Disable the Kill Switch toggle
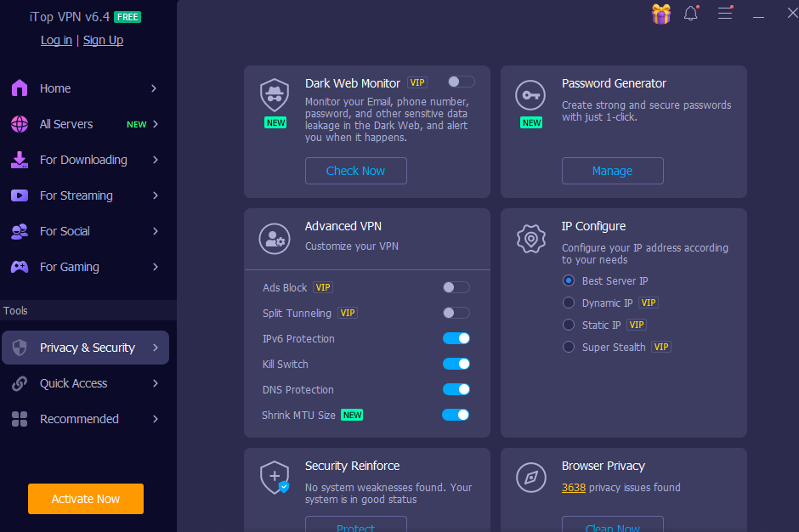Image resolution: width=799 pixels, height=532 pixels. point(456,364)
